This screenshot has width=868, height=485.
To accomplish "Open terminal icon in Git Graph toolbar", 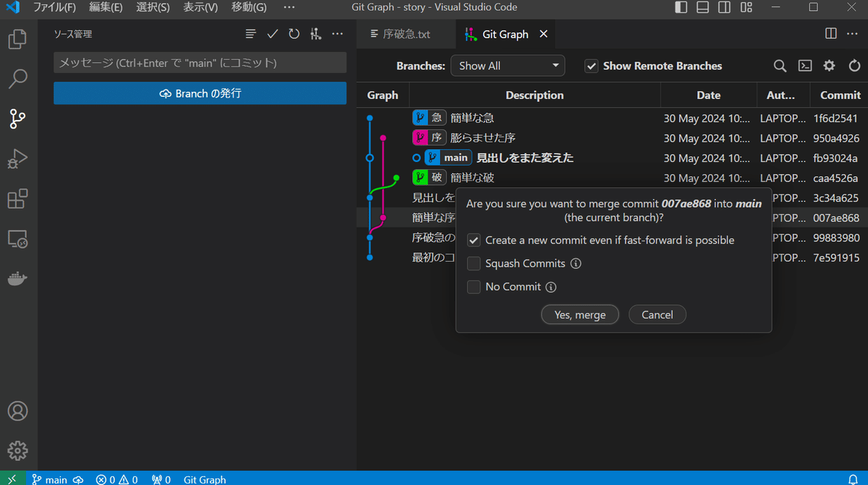I will (804, 66).
